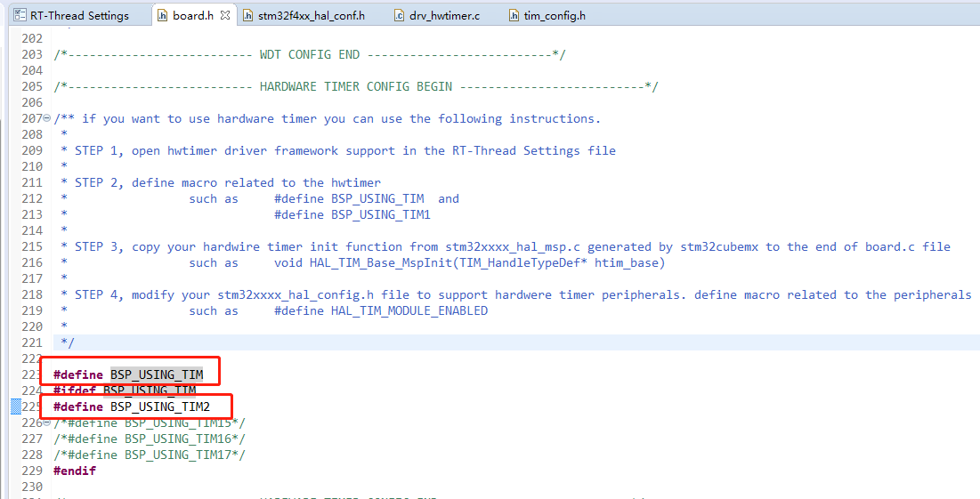Viewport: 980px width, 499px height.
Task: Click line number 228 in the gutter
Action: click(x=32, y=455)
